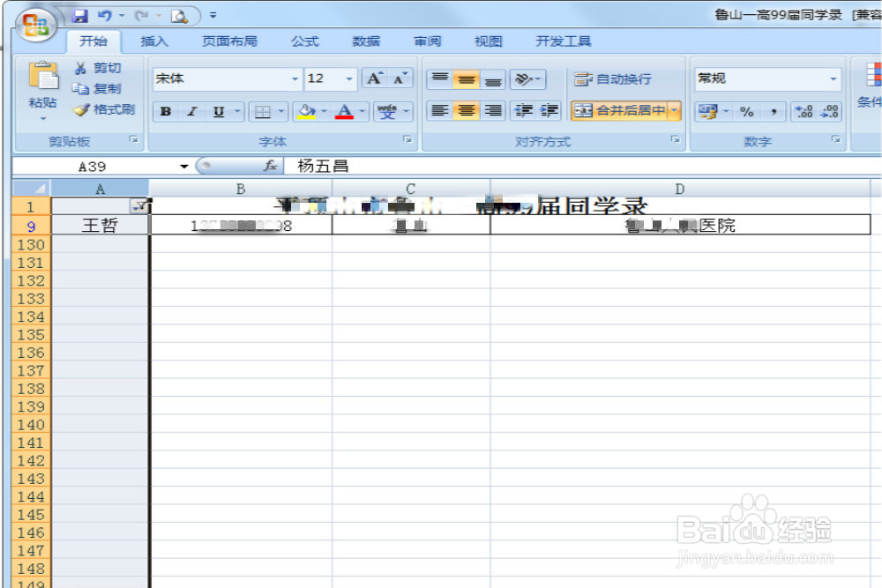Image resolution: width=882 pixels, height=588 pixels.
Task: Center text horizontally
Action: point(467,110)
